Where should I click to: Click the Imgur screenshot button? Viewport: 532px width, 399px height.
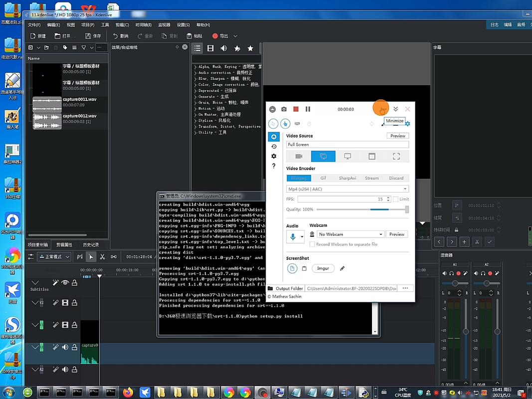point(323,268)
